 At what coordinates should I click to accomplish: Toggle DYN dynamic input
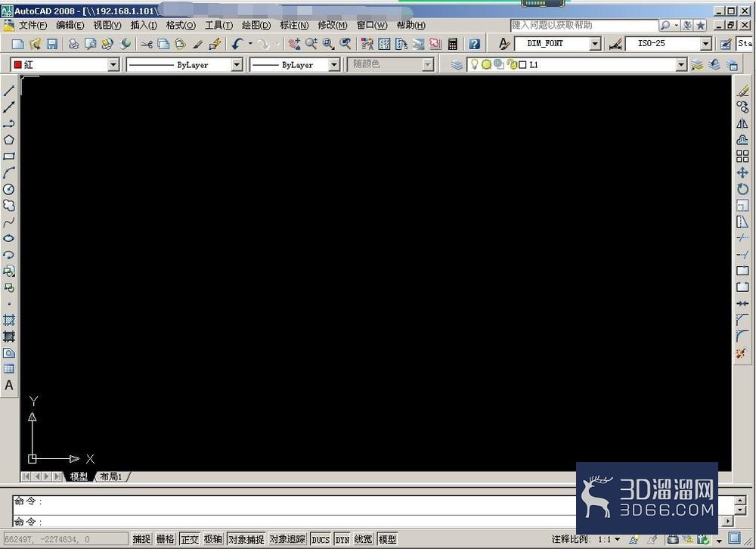(342, 539)
